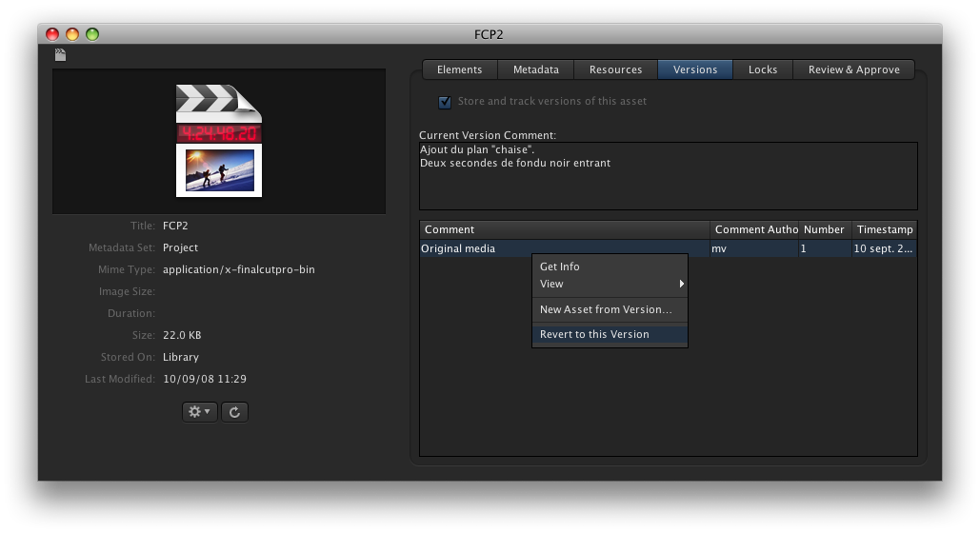Click the Final Cut Pro asset thumbnail
The image size is (980, 533).
coord(219,141)
